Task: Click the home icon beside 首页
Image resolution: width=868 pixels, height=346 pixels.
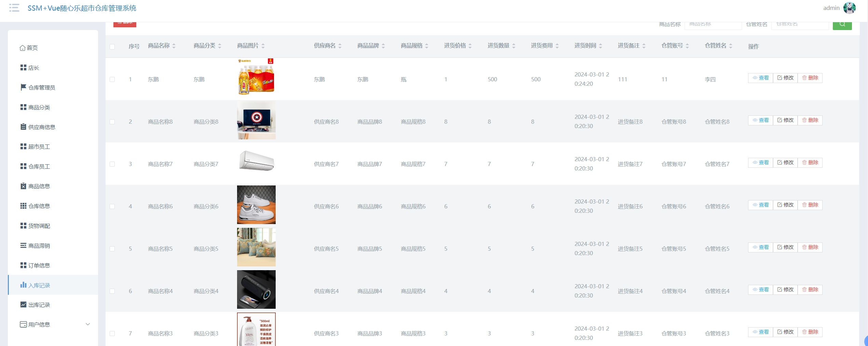Action: pyautogui.click(x=23, y=48)
